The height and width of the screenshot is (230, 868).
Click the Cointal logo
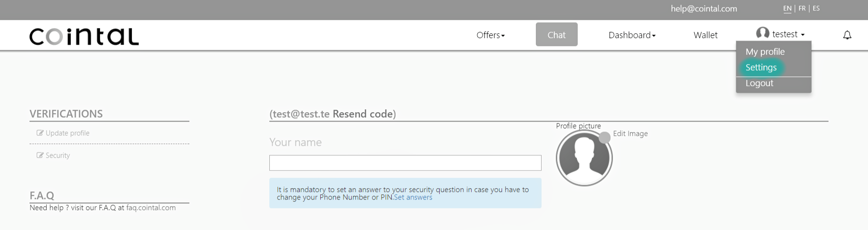point(84,36)
